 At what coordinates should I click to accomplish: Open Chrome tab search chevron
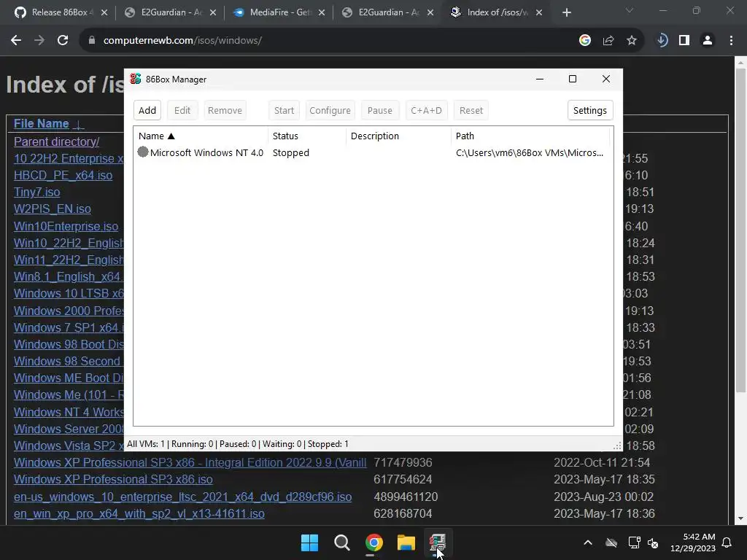(629, 10)
